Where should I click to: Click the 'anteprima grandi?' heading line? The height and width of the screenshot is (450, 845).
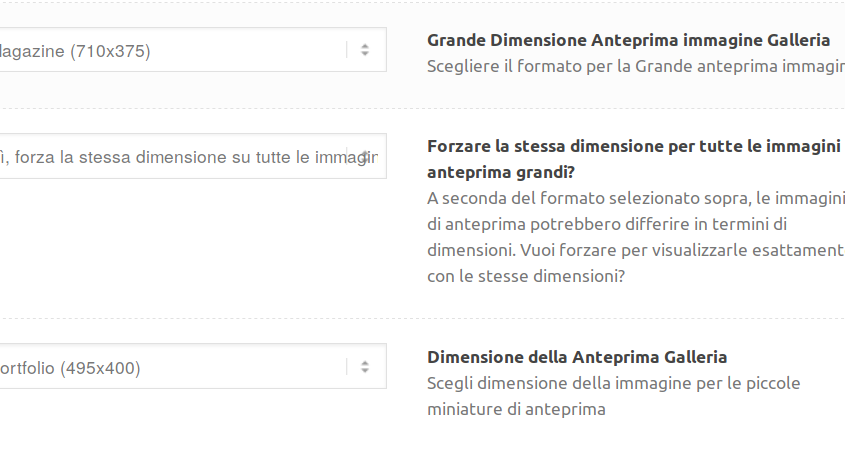[501, 172]
